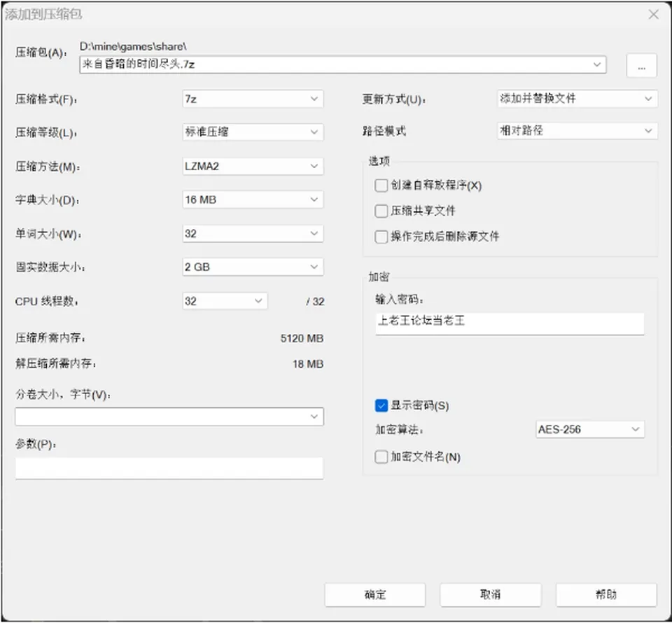
Task: Open the 加密算法 dropdown showing AES-256
Action: (x=590, y=429)
